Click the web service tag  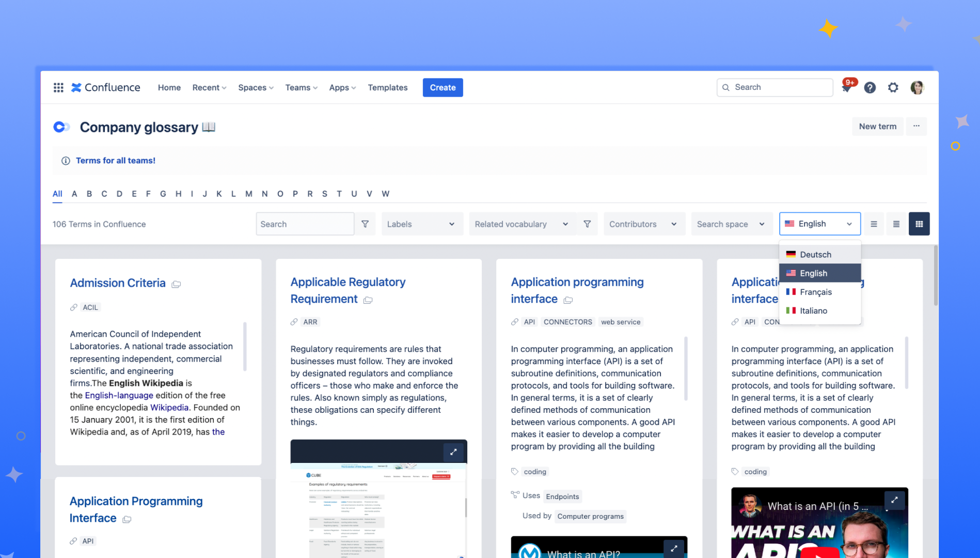click(x=621, y=322)
